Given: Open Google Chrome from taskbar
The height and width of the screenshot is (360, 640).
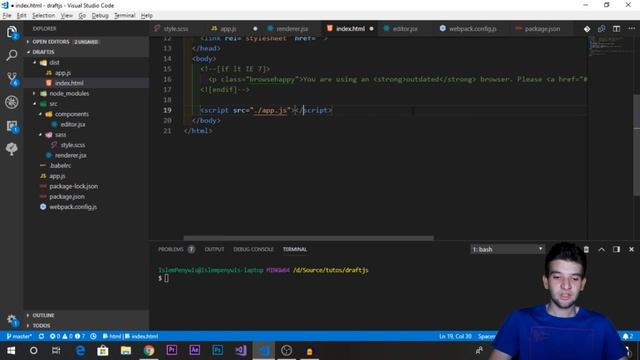Looking at the screenshot, I should 149,351.
